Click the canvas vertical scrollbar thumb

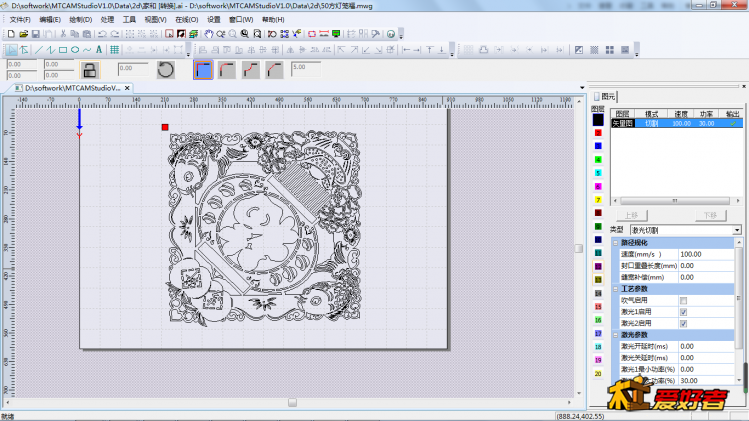pos(579,248)
